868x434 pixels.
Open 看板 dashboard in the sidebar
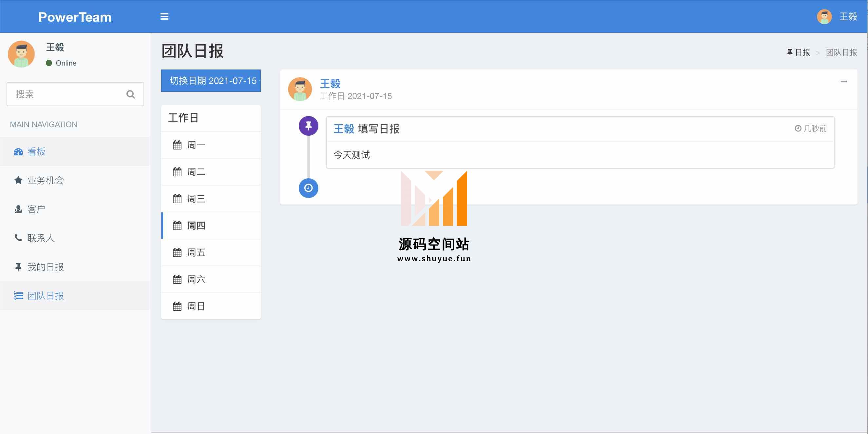(75, 151)
